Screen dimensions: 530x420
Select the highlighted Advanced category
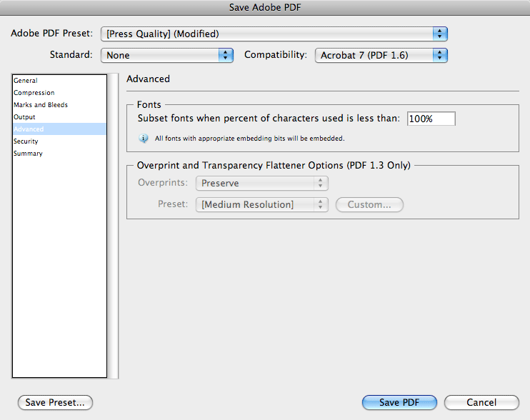pyautogui.click(x=59, y=129)
